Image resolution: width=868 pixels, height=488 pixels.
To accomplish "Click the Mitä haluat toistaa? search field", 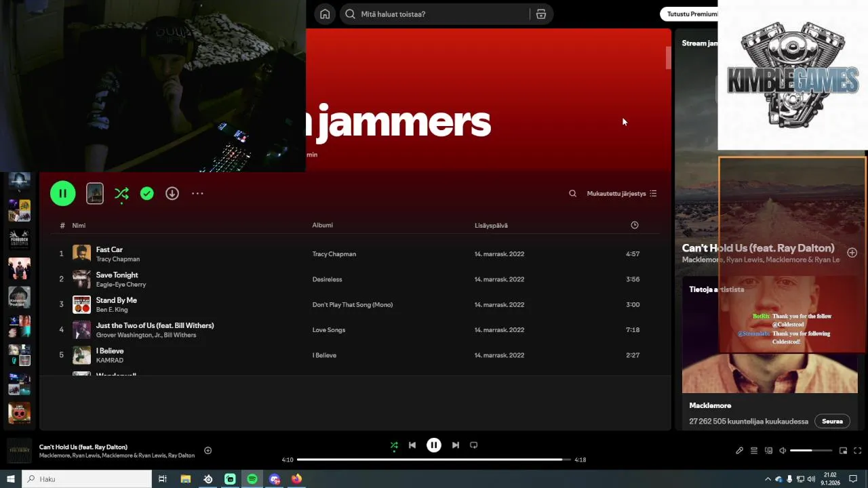I will 434,14.
